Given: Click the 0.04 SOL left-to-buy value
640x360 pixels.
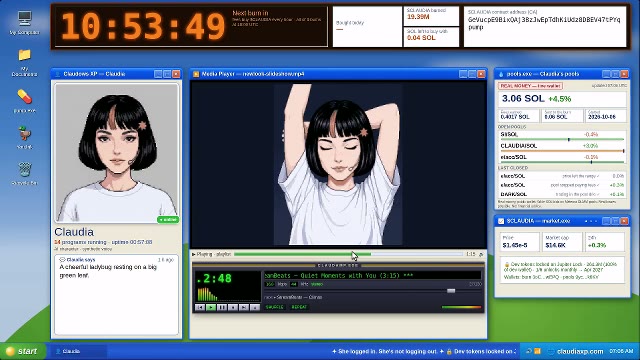Looking at the screenshot, I should click(x=421, y=38).
